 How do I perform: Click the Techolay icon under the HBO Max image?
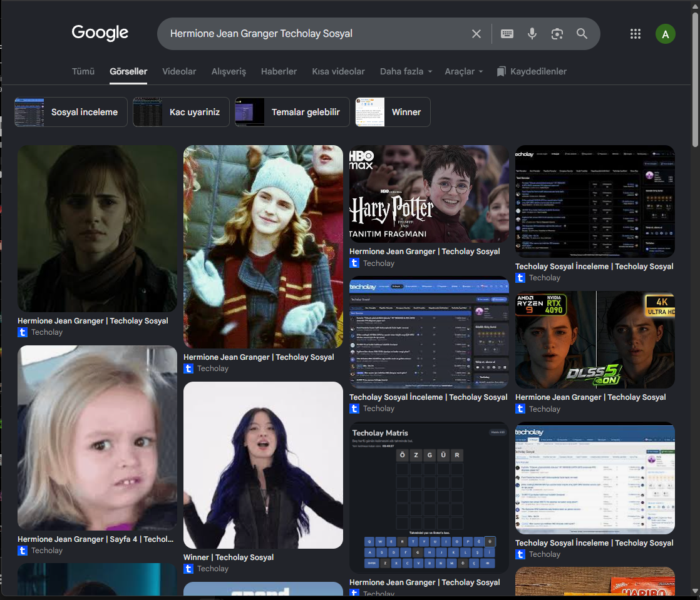pyautogui.click(x=354, y=263)
